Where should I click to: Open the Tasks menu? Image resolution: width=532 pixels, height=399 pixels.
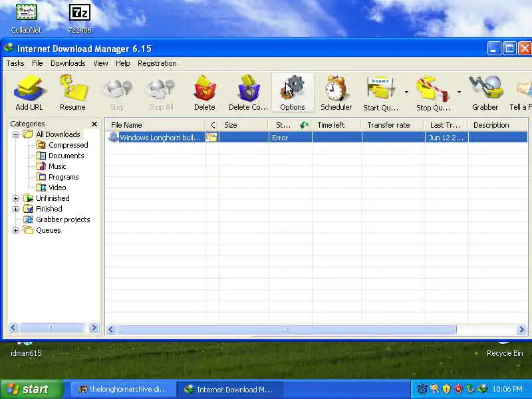coord(15,63)
